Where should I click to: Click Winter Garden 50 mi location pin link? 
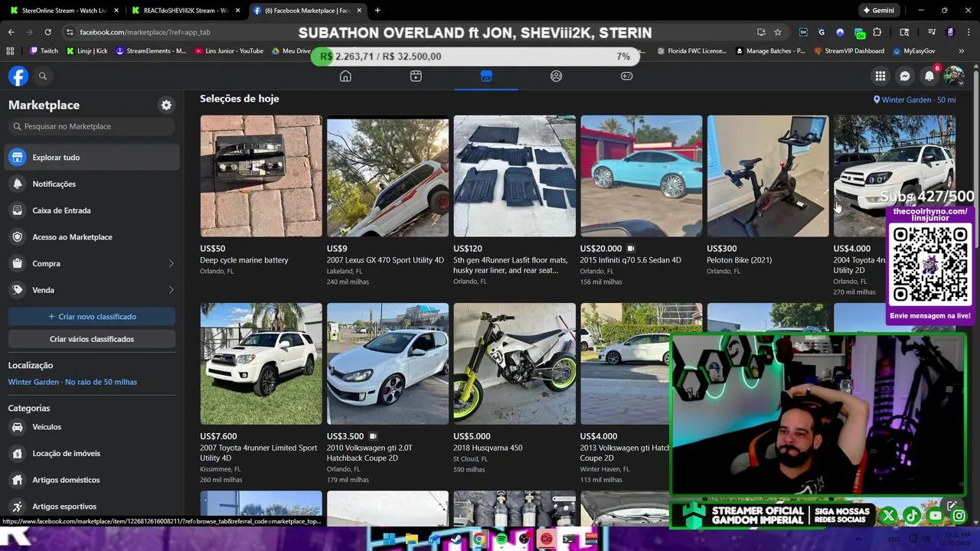[915, 100]
